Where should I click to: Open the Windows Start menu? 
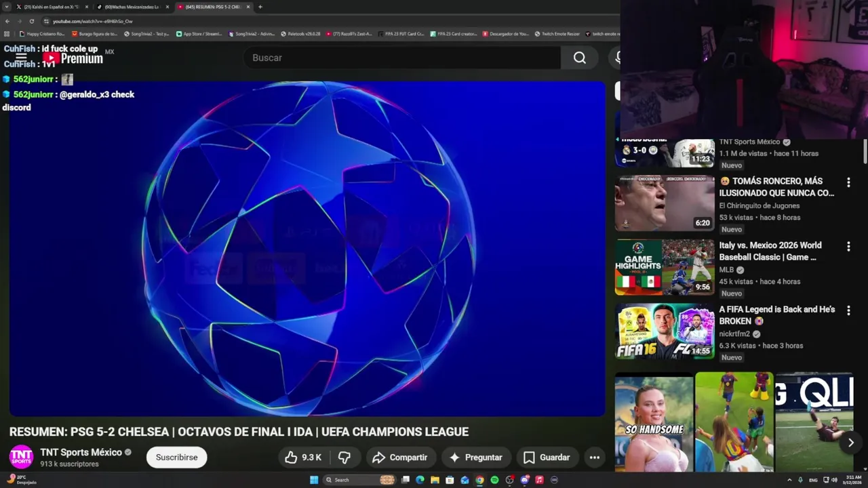point(314,480)
